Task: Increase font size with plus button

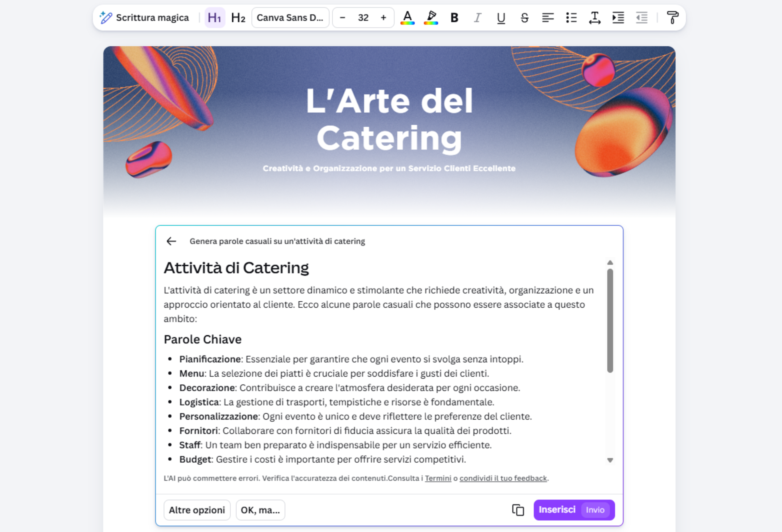Action: coord(383,18)
